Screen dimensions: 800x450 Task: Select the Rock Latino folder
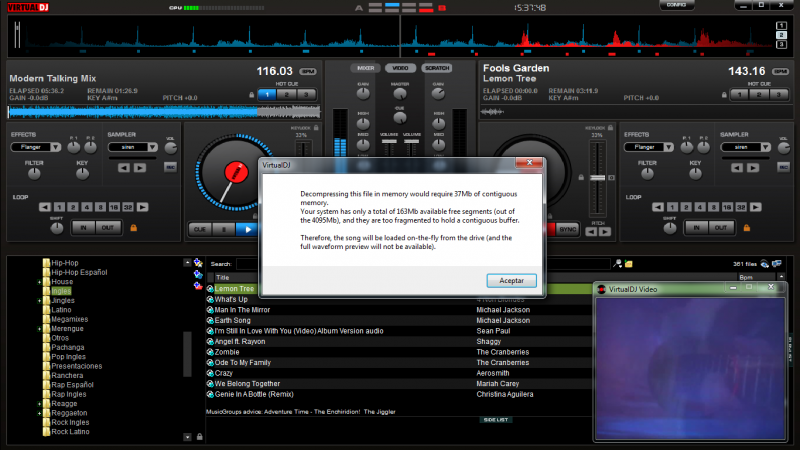[x=70, y=432]
